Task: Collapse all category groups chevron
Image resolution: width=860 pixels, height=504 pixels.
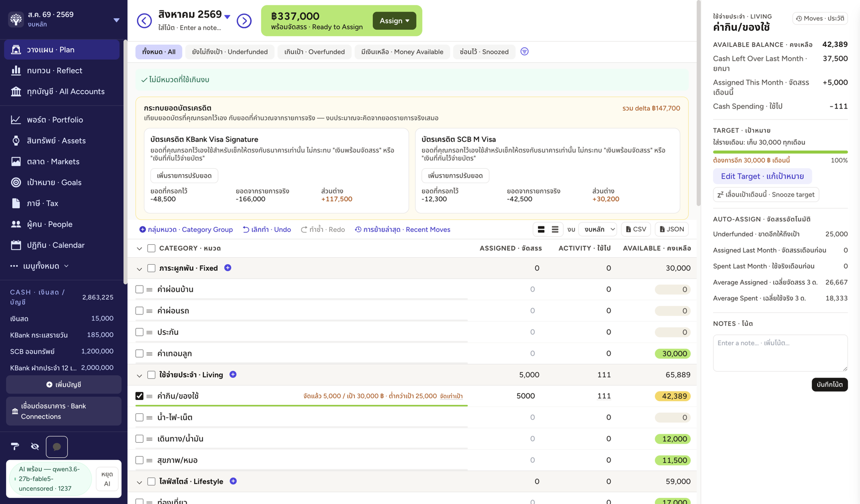Action: coord(139,248)
